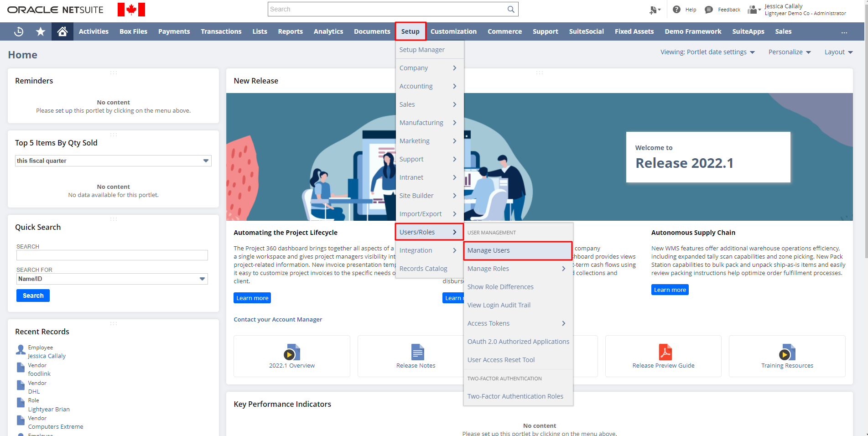This screenshot has width=868, height=436.
Task: Open Records Catalog
Action: click(423, 269)
